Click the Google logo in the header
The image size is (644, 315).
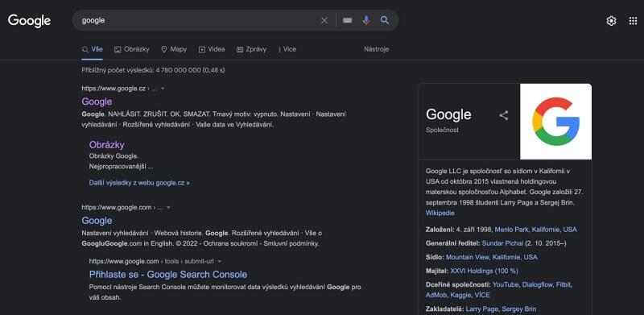pos(29,21)
